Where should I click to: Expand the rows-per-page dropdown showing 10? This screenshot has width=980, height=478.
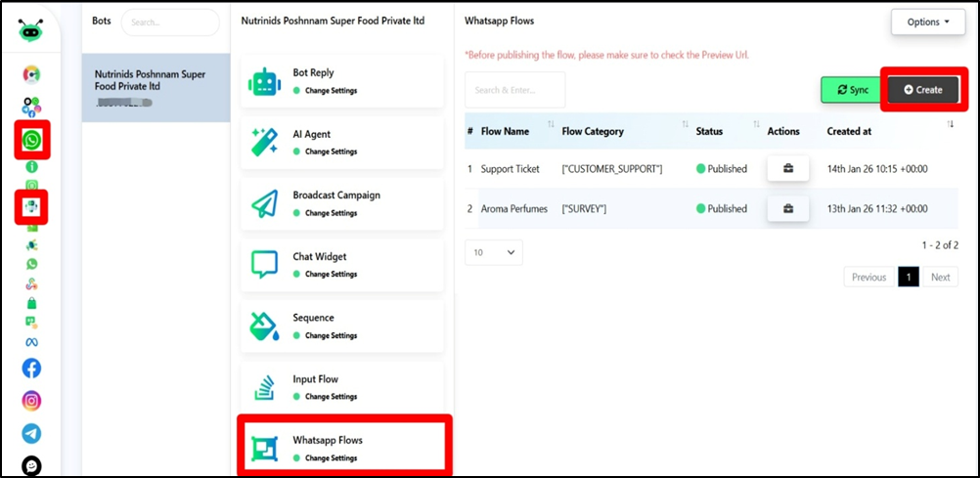click(493, 252)
